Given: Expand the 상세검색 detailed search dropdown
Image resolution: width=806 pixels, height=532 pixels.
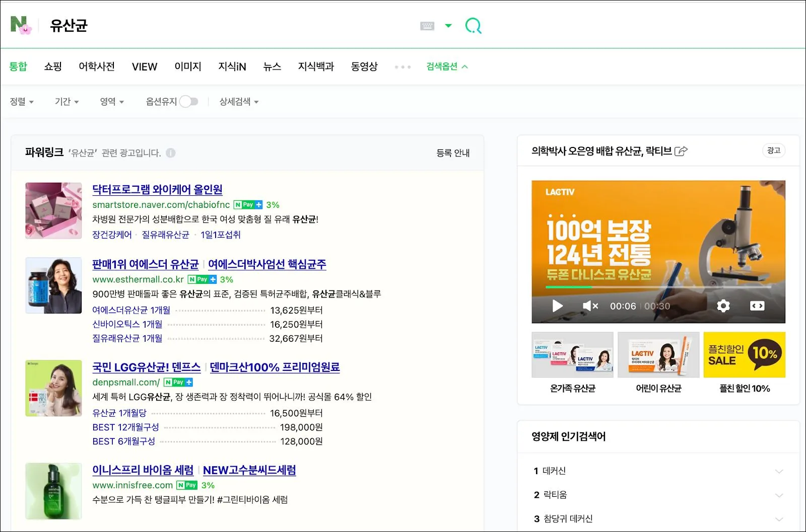Looking at the screenshot, I should click(x=239, y=102).
